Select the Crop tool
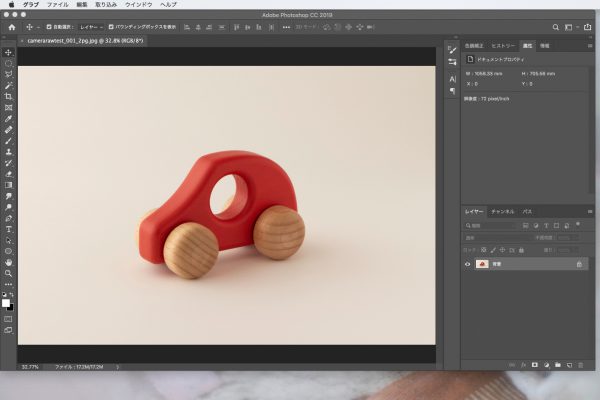Screen dimensions: 600x400 point(9,96)
